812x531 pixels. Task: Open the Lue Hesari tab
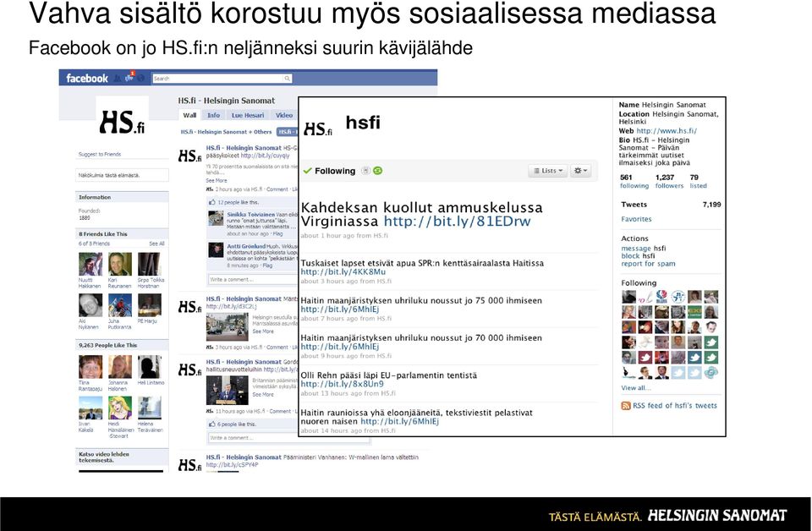coord(248,115)
